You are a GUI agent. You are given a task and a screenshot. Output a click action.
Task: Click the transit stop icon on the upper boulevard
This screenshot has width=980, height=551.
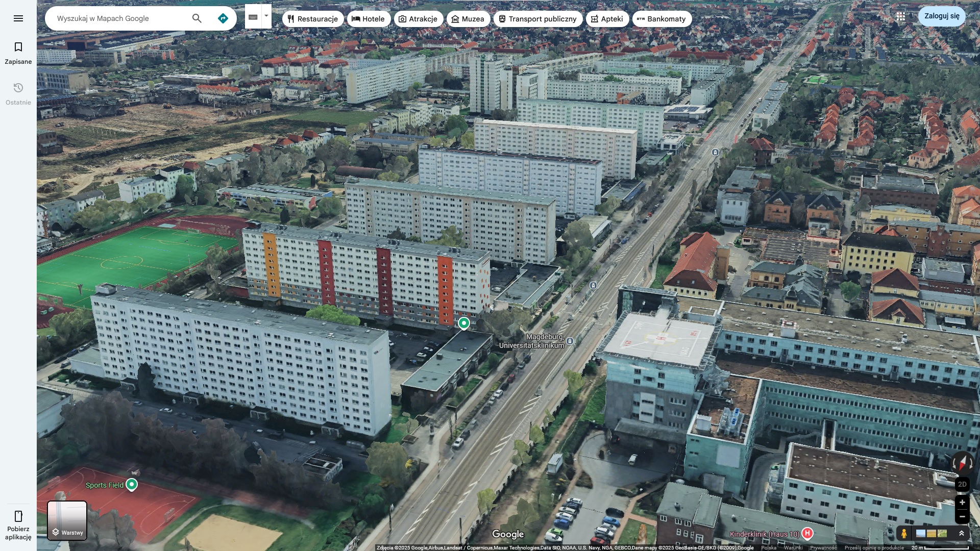pyautogui.click(x=716, y=153)
